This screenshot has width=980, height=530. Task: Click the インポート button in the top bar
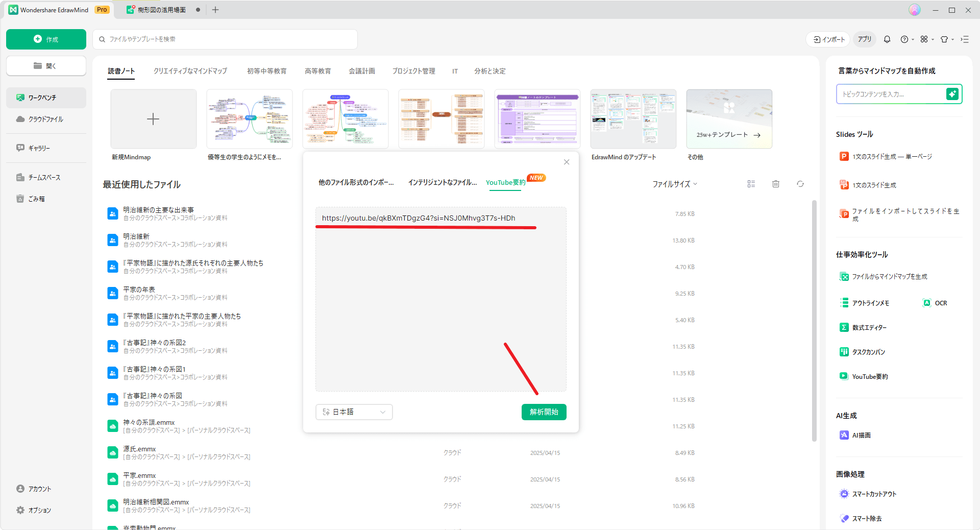[x=829, y=39]
